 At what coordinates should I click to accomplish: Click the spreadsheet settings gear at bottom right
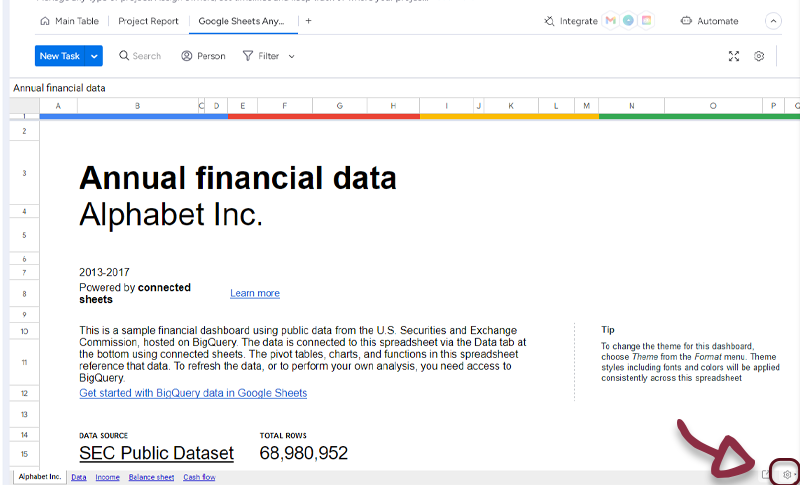(x=787, y=475)
